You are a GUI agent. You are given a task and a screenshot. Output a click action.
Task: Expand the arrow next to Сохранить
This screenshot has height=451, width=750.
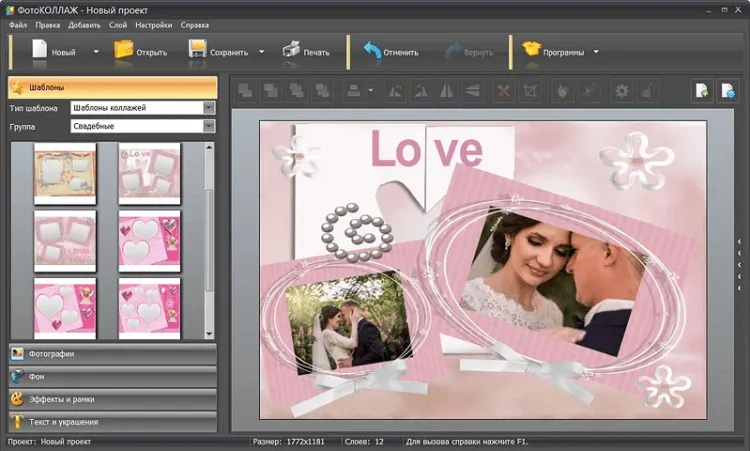[x=262, y=51]
